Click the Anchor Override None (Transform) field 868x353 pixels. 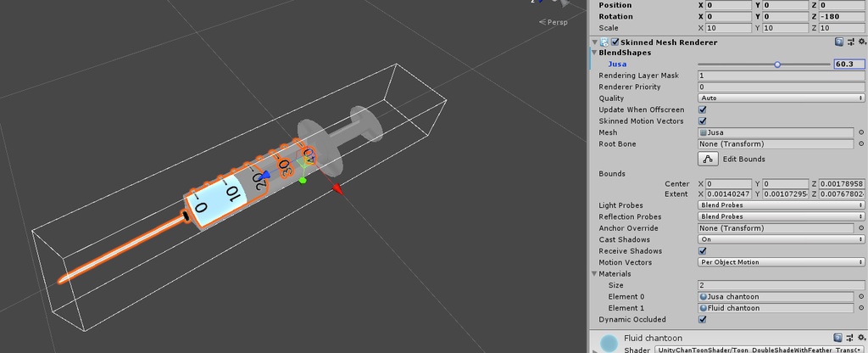click(x=776, y=228)
